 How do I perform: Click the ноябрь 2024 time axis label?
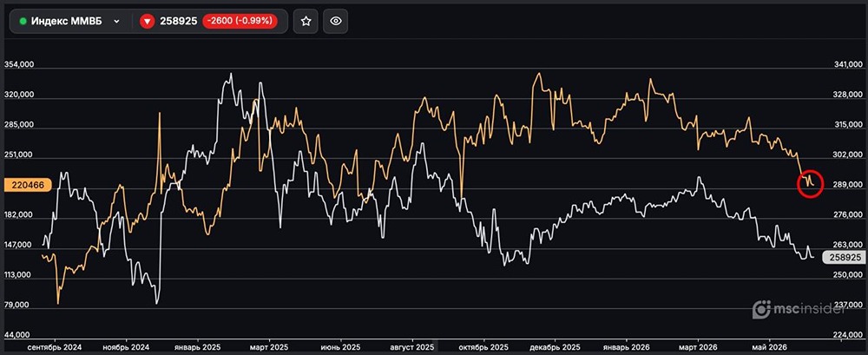click(x=127, y=347)
